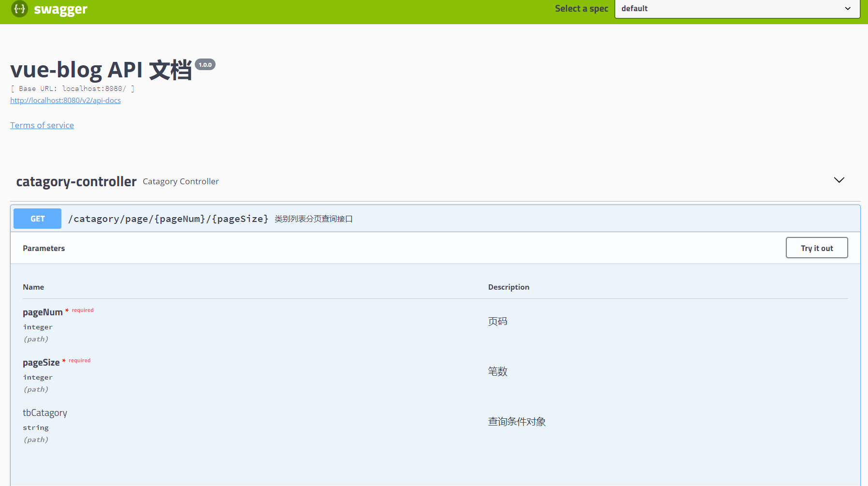This screenshot has width=868, height=486.
Task: Click the Parameters section label
Action: [x=43, y=248]
